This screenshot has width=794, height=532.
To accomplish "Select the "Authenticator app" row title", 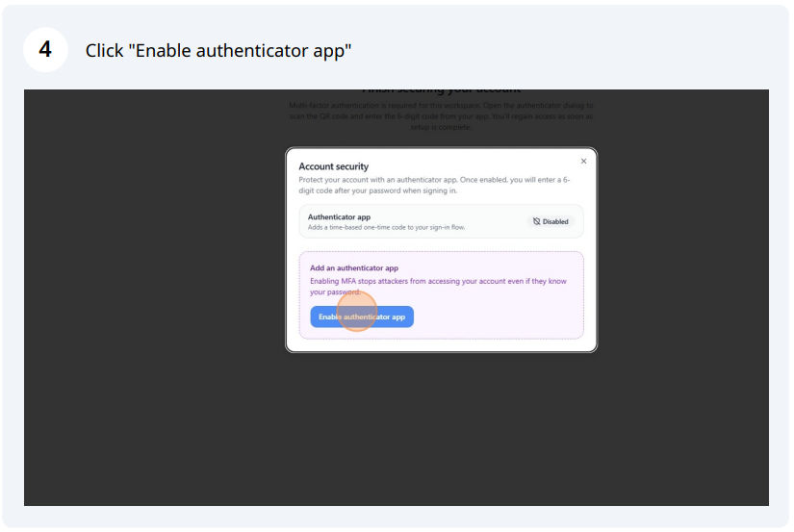I will 339,216.
